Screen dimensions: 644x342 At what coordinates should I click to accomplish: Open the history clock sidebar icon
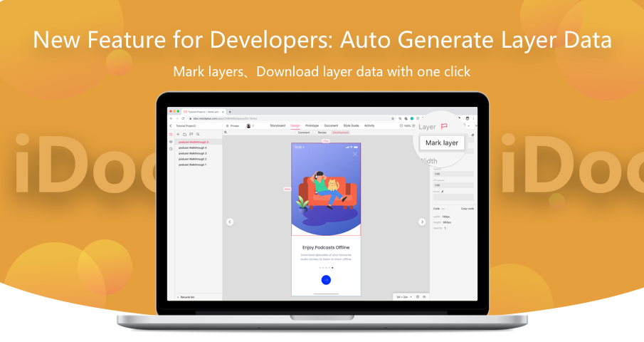coord(171,149)
